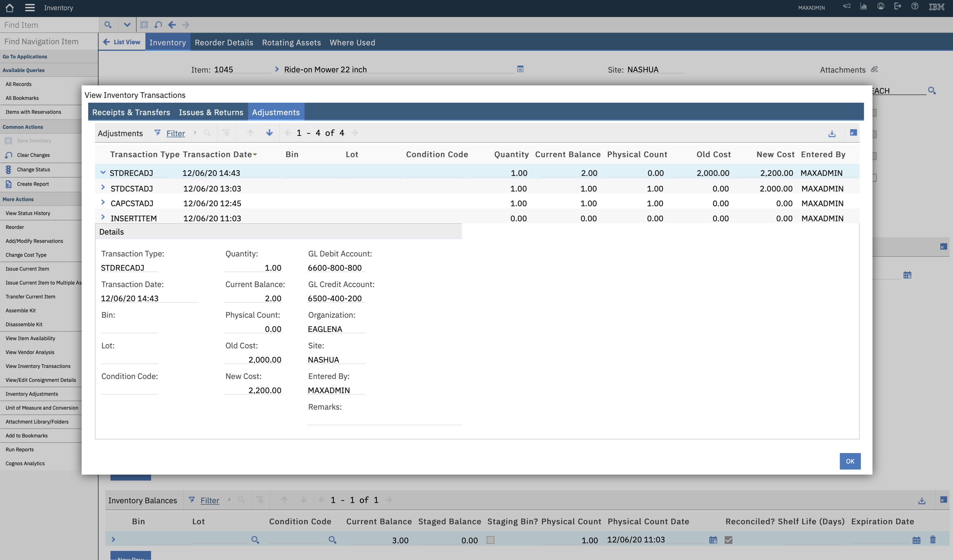Open the reports bar-chart icon in header
The width and height of the screenshot is (953, 560).
click(x=864, y=6)
